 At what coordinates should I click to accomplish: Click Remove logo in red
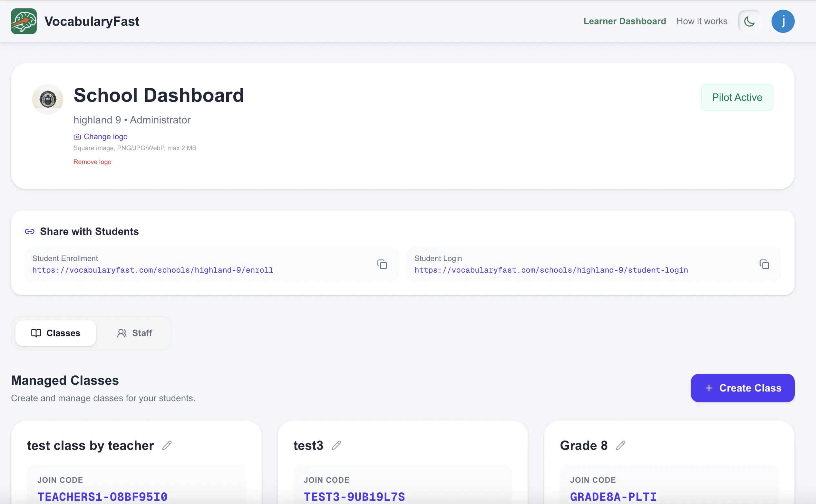click(92, 162)
